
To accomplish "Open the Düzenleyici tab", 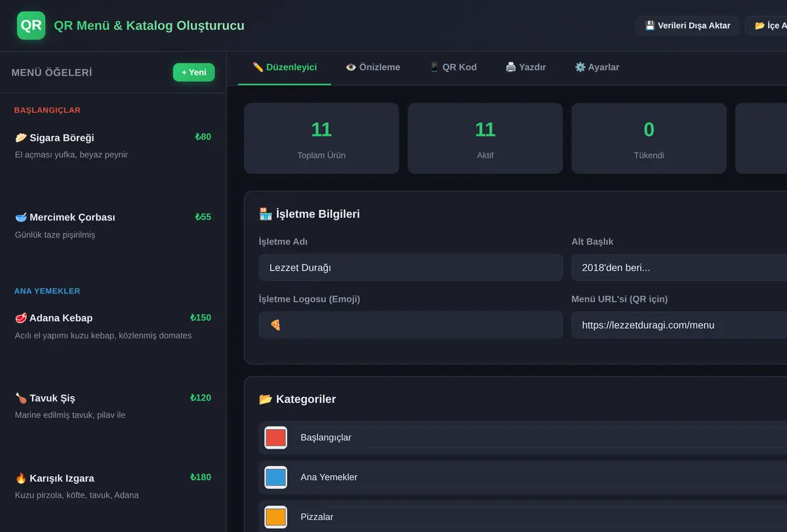I will pyautogui.click(x=285, y=68).
